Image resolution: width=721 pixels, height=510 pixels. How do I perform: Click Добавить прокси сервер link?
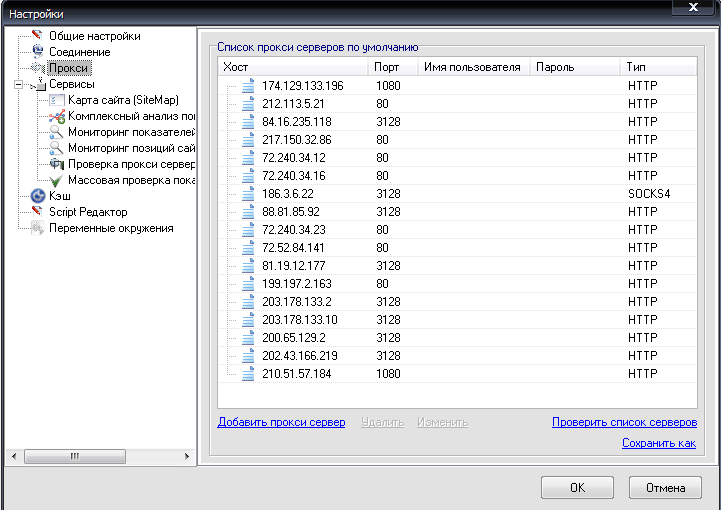click(x=281, y=422)
